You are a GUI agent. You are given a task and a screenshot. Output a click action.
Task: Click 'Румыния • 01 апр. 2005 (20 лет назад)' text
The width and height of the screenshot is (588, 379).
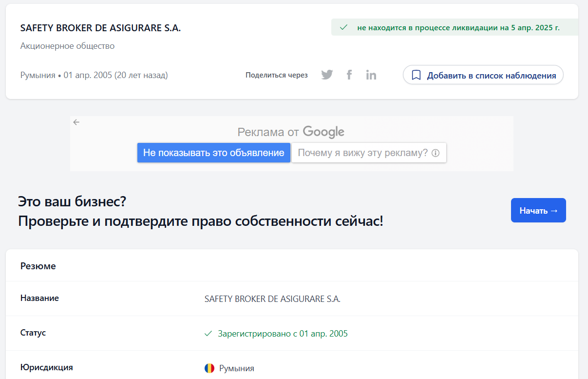[94, 75]
